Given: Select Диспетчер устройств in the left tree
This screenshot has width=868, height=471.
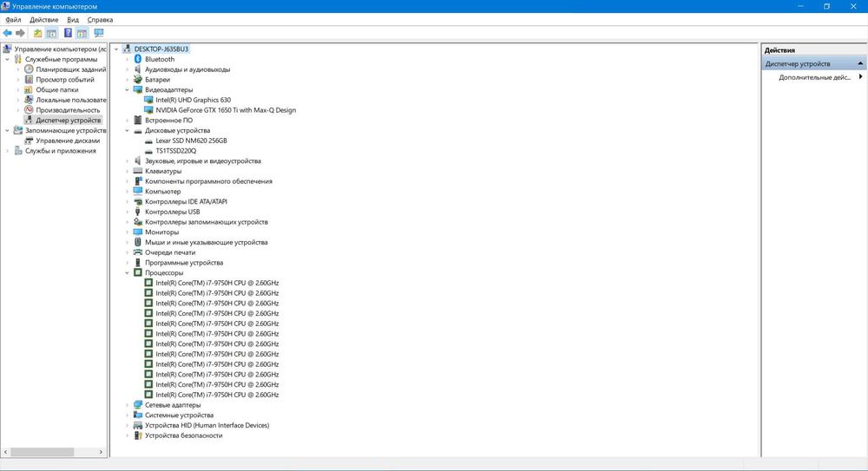Looking at the screenshot, I should (x=68, y=120).
